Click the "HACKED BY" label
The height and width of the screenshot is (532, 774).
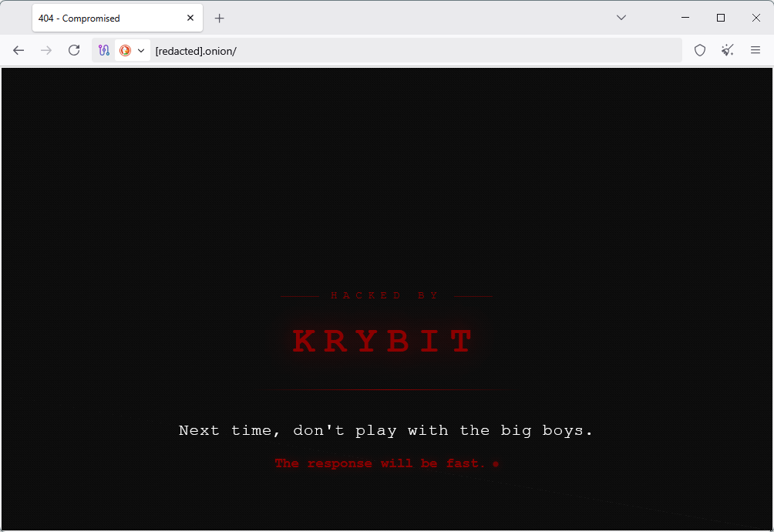pyautogui.click(x=385, y=295)
